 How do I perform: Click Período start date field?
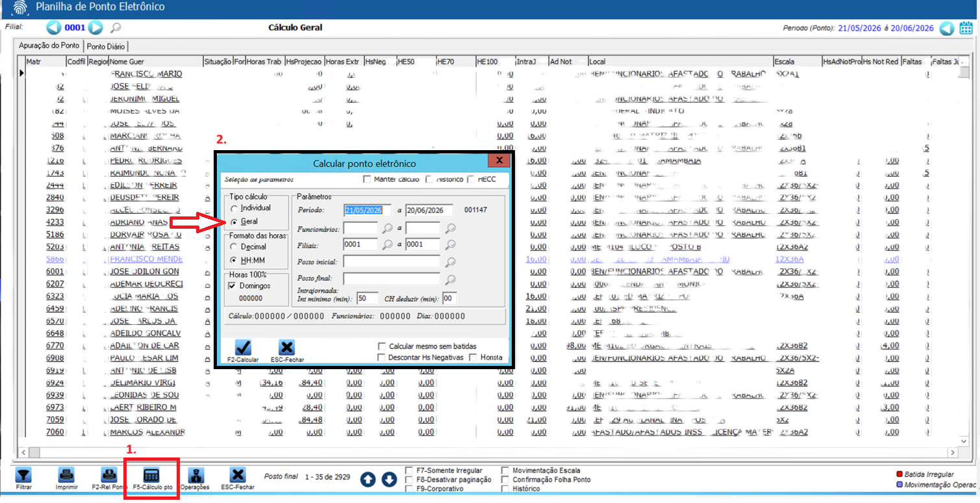(368, 210)
